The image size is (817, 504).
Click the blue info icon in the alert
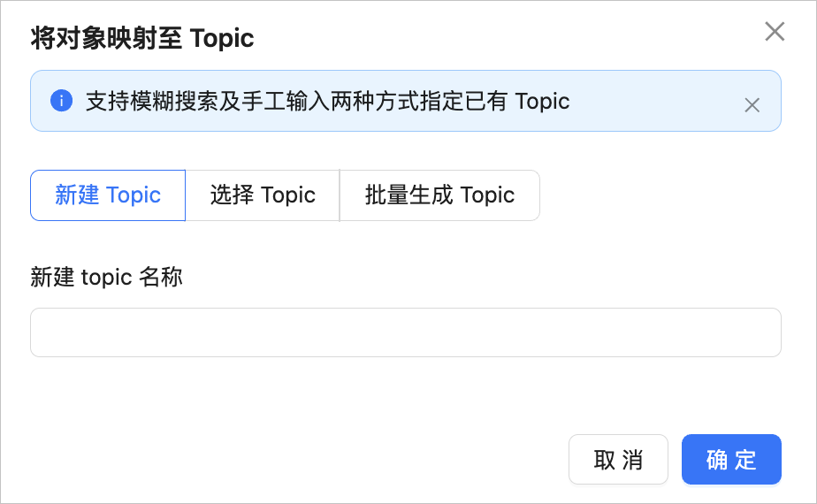point(62,101)
